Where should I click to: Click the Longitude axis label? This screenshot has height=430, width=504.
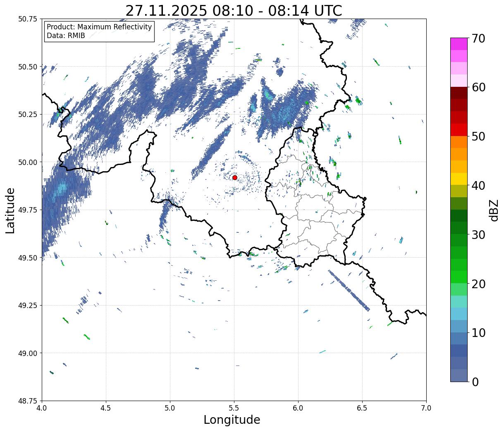point(232,420)
